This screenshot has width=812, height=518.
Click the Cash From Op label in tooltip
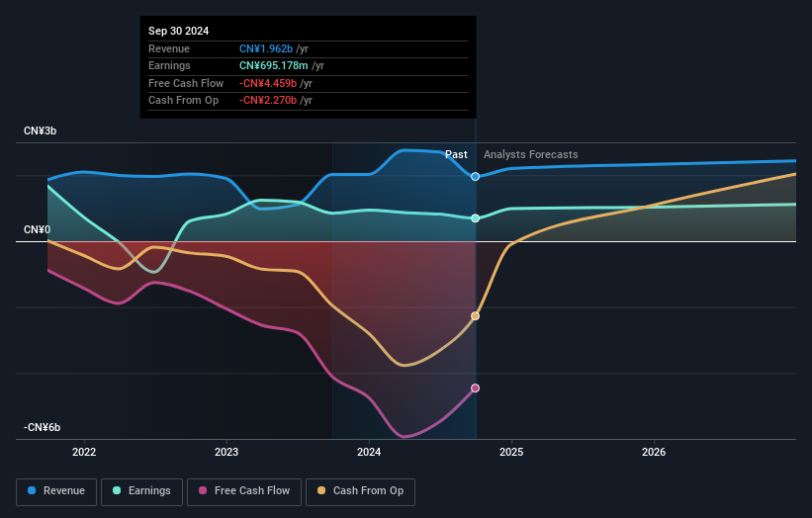click(183, 101)
